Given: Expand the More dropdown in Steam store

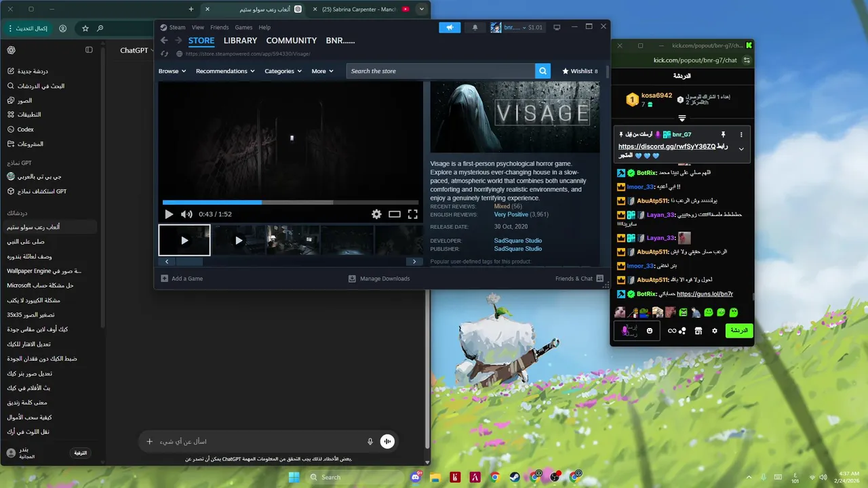Looking at the screenshot, I should [x=322, y=71].
